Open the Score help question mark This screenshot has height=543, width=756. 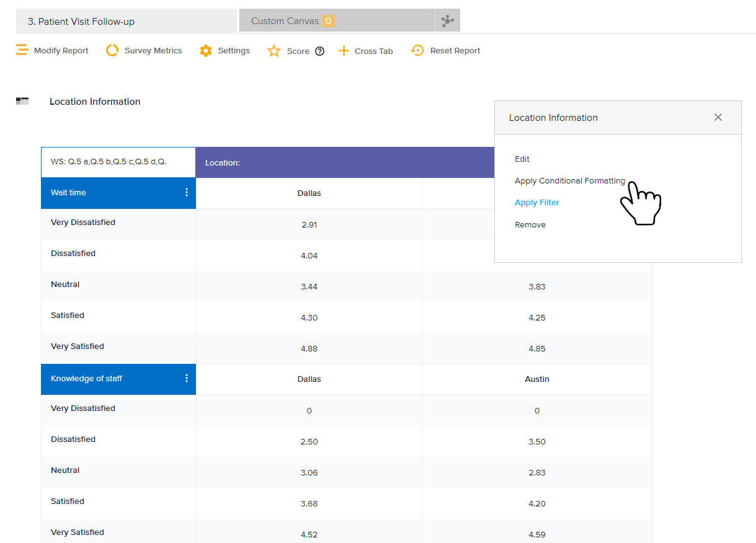point(319,51)
